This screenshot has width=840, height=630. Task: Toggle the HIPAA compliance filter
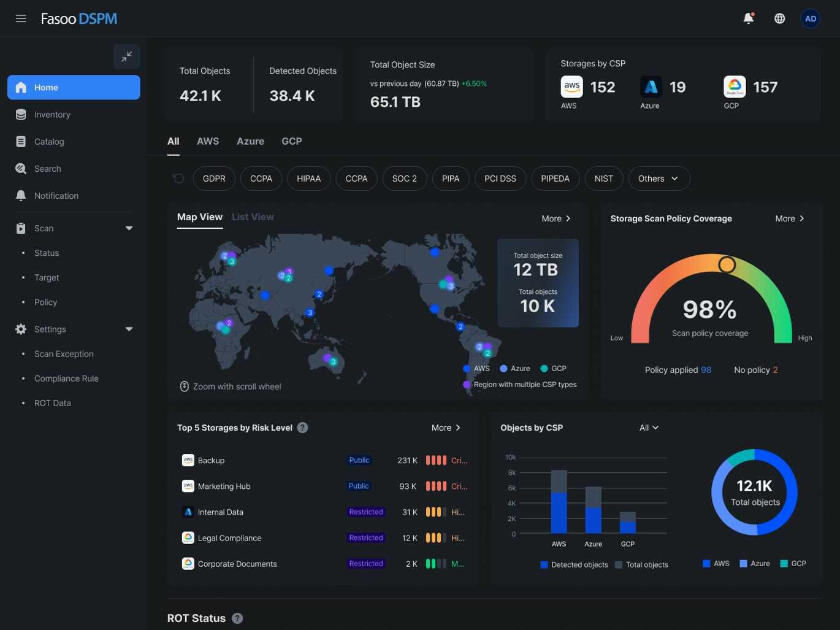tap(308, 178)
